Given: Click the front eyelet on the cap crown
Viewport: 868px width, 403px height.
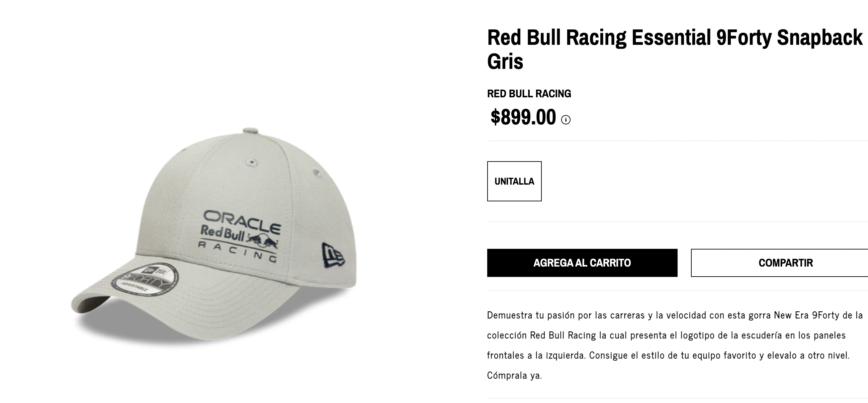Looking at the screenshot, I should [x=252, y=162].
